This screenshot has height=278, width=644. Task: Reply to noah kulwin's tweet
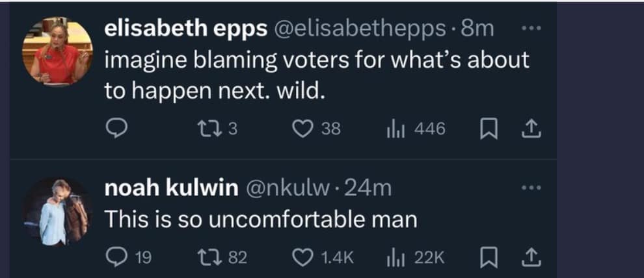[x=115, y=258]
